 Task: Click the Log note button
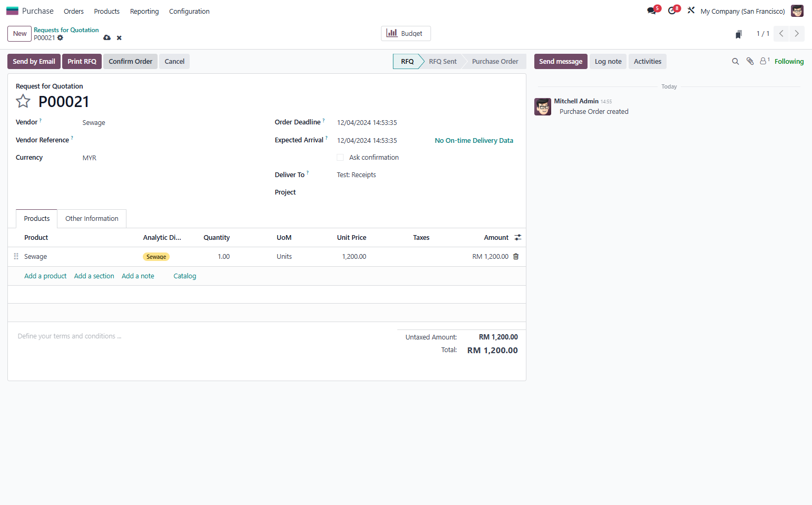point(608,62)
